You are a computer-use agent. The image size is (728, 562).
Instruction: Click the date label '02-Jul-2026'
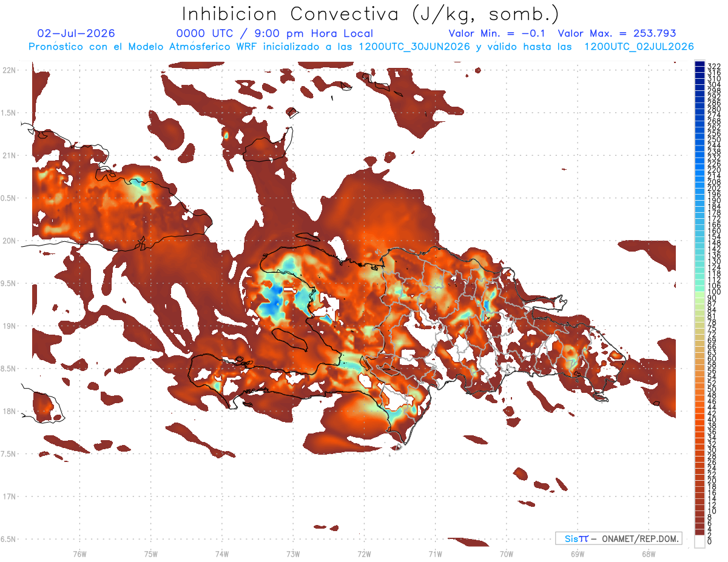tap(76, 33)
